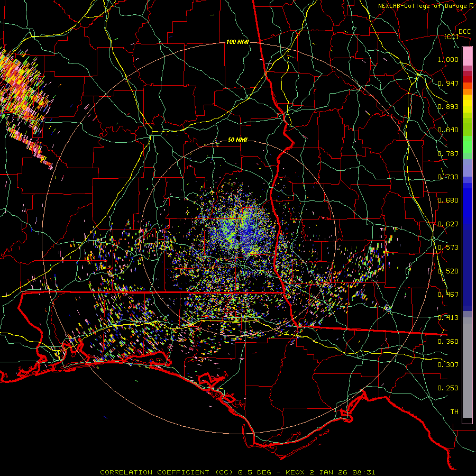
Task: Click the DCC label above the color scale
Action: click(464, 32)
